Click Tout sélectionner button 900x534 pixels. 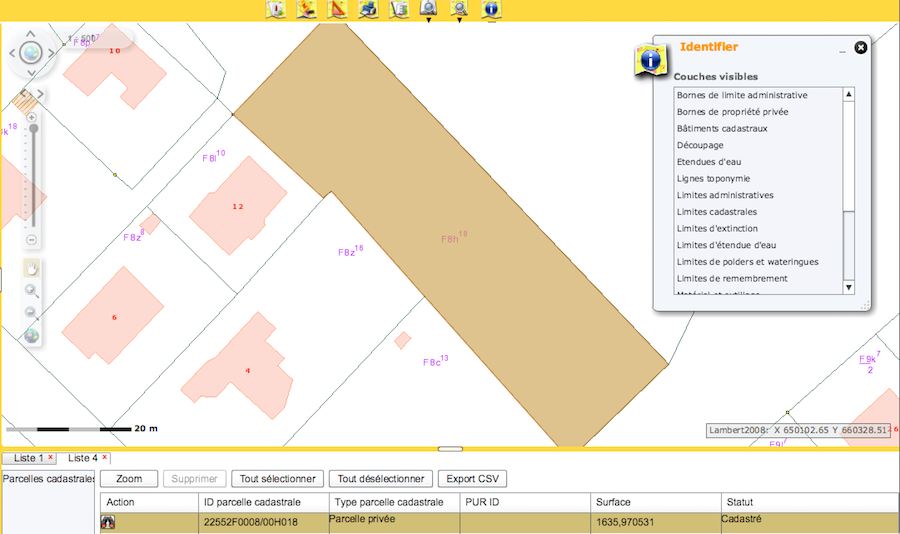278,479
